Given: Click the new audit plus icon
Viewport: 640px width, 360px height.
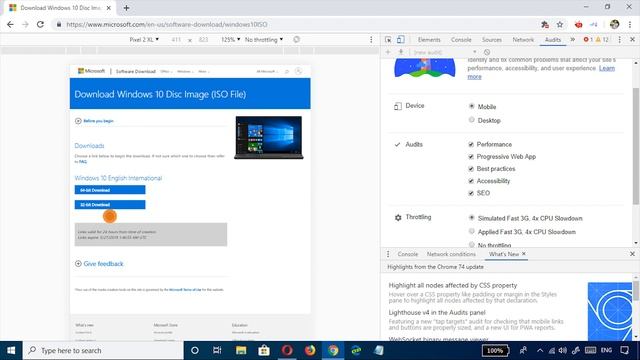Looking at the screenshot, I should point(388,52).
